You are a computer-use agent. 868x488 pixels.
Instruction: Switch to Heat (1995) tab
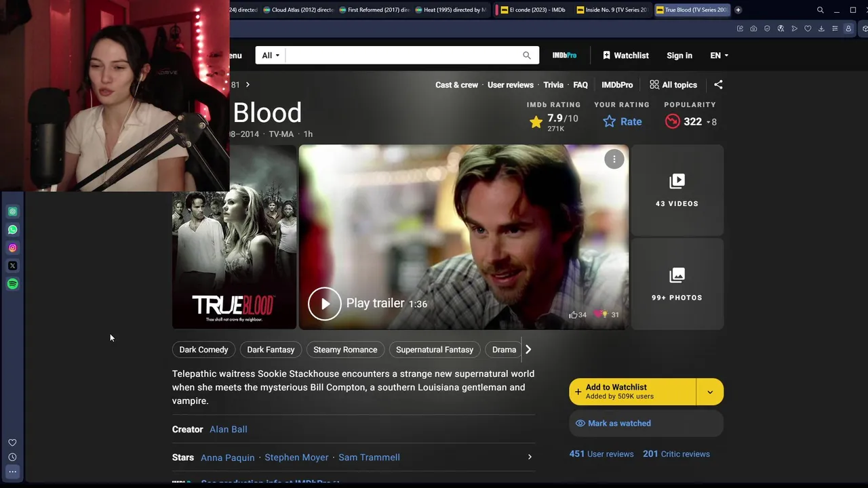450,10
